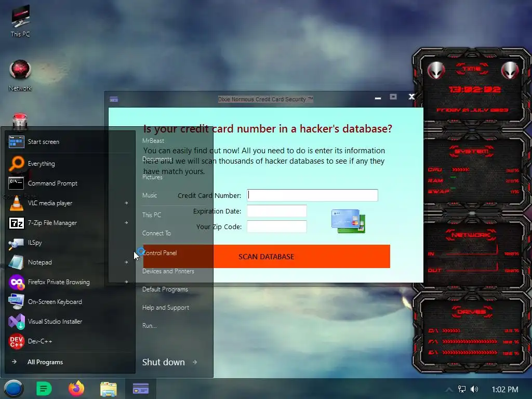Open Default Programs

pyautogui.click(x=165, y=289)
